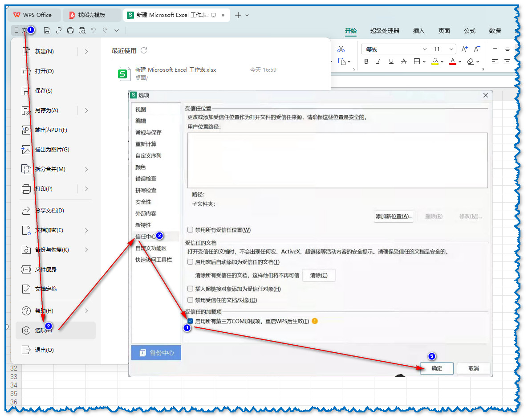The image size is (528, 420).
Task: Click the yellow fill color swatch
Action: coord(435,61)
